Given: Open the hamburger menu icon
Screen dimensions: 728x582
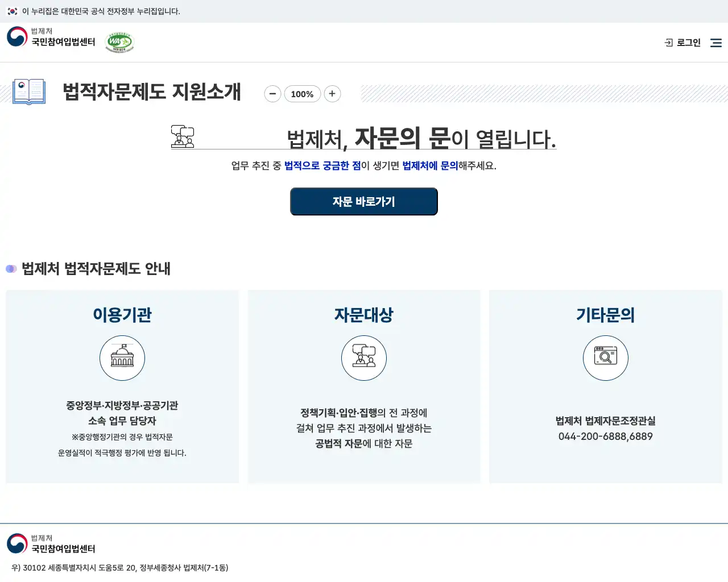Looking at the screenshot, I should [716, 43].
